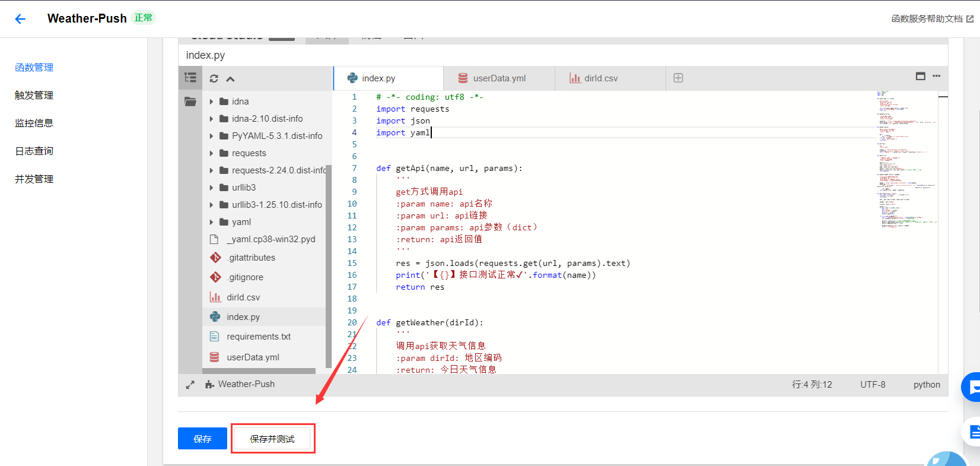
Task: Click the blue 保存 button
Action: point(202,439)
